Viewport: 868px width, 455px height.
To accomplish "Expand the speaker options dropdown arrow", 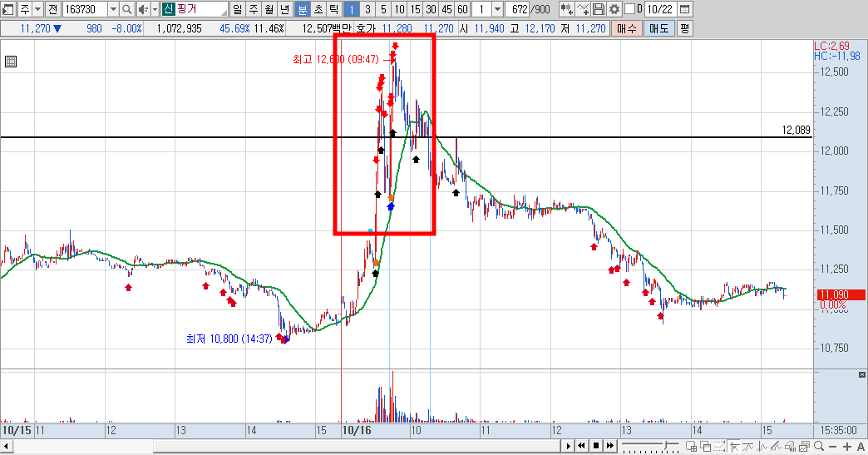I will (155, 9).
